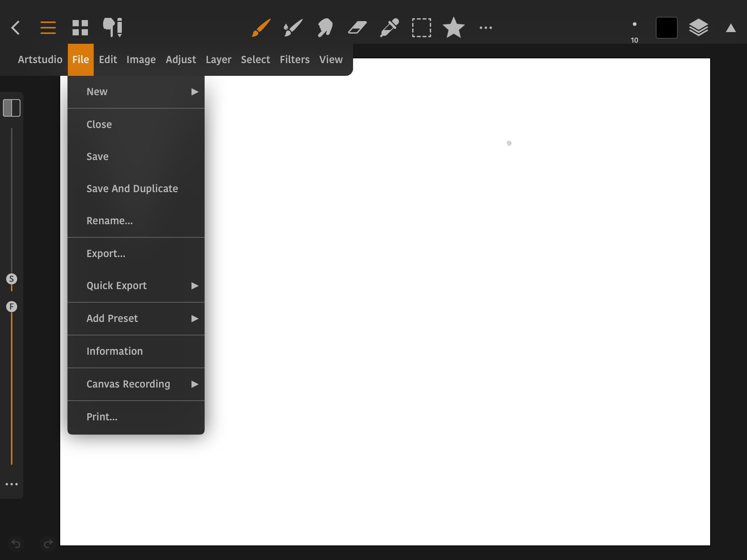Select the orange Paintbrush tool
Viewport: 747px width, 560px height.
(x=261, y=28)
